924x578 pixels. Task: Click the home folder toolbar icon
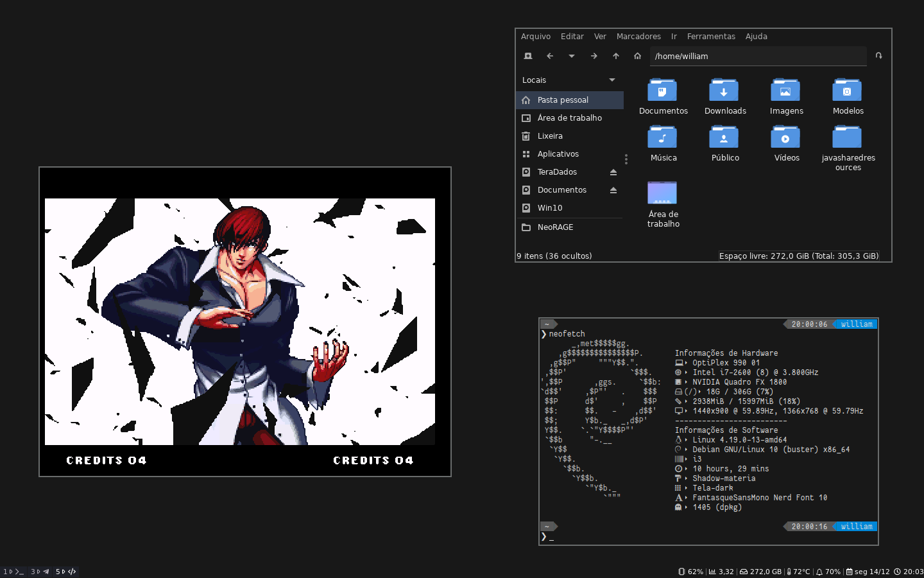pos(637,56)
